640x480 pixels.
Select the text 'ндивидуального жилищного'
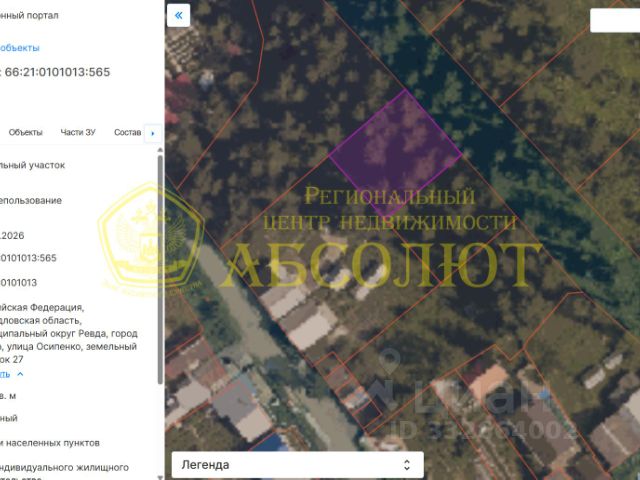point(64,467)
